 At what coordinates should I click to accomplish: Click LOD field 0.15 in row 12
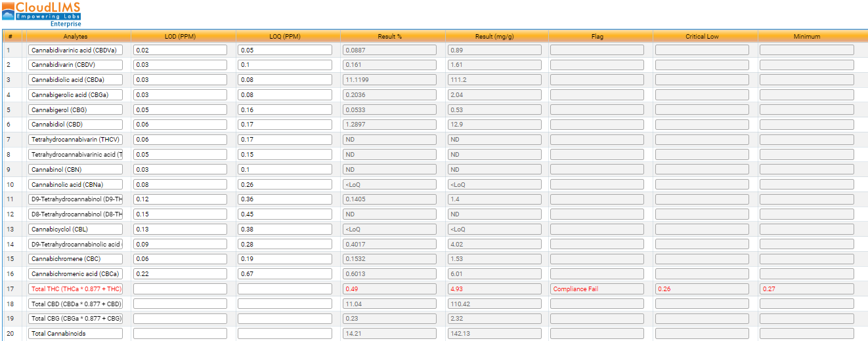pyautogui.click(x=180, y=214)
